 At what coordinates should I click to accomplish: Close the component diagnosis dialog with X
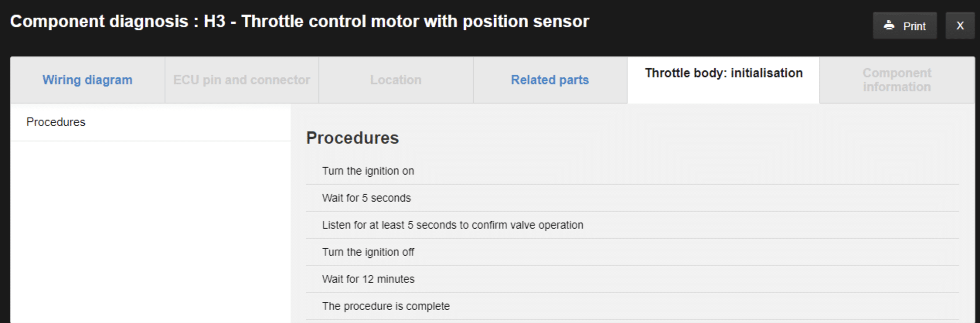click(960, 25)
